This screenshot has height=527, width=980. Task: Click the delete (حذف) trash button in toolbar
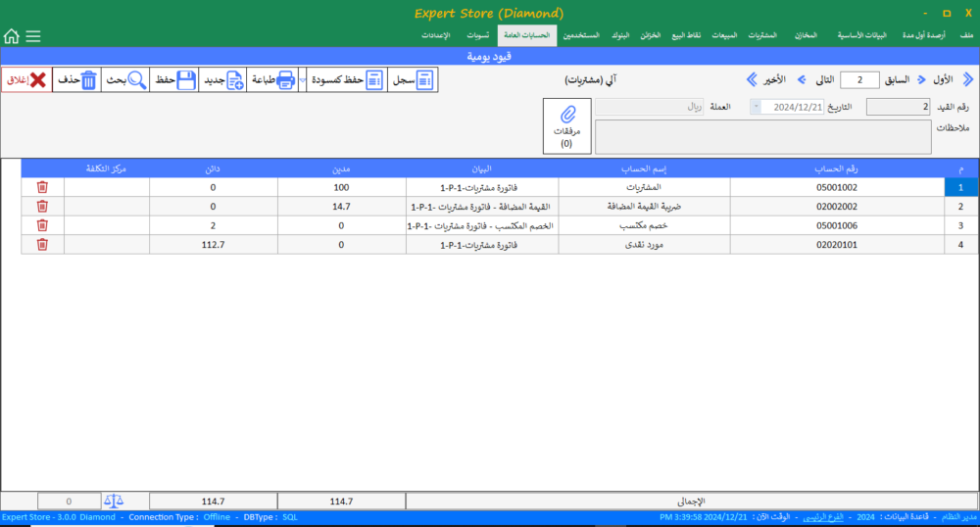[x=77, y=80]
